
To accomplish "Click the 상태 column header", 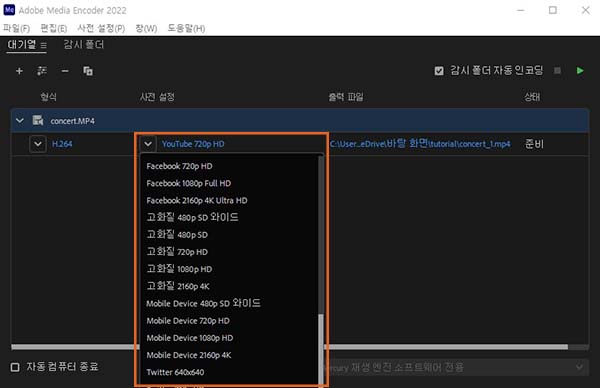I will coord(532,97).
